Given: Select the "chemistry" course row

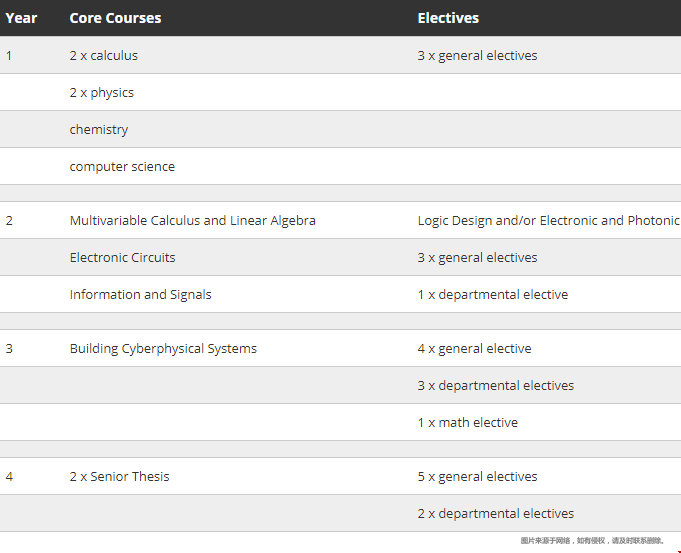Looking at the screenshot, I should click(x=99, y=130).
